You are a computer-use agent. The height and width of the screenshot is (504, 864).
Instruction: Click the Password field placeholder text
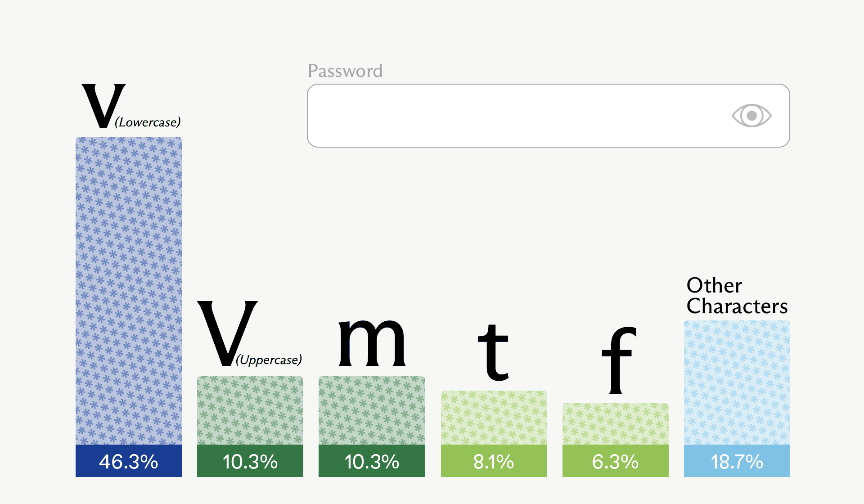345,71
